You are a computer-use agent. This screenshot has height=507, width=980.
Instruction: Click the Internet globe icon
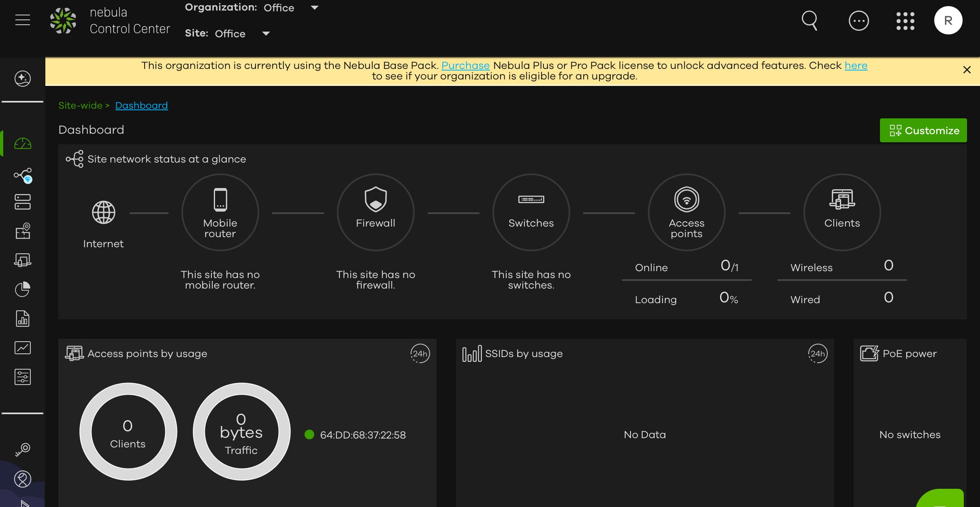tap(103, 212)
